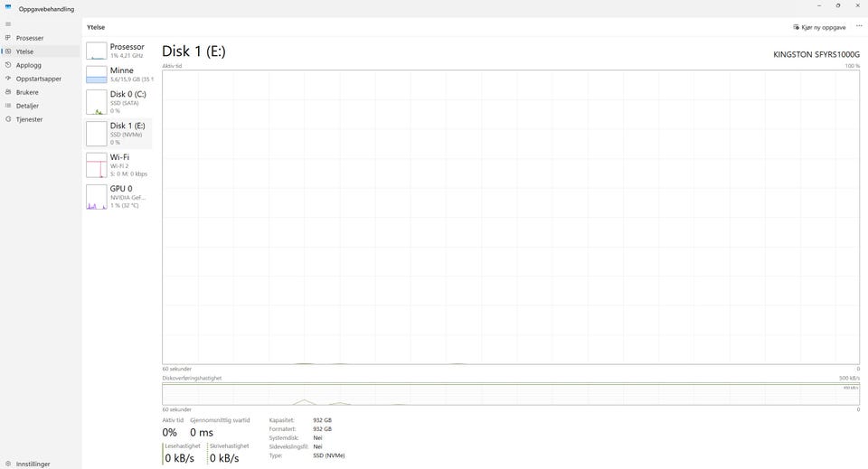Close the Oppgavebehandling window

click(858, 5)
